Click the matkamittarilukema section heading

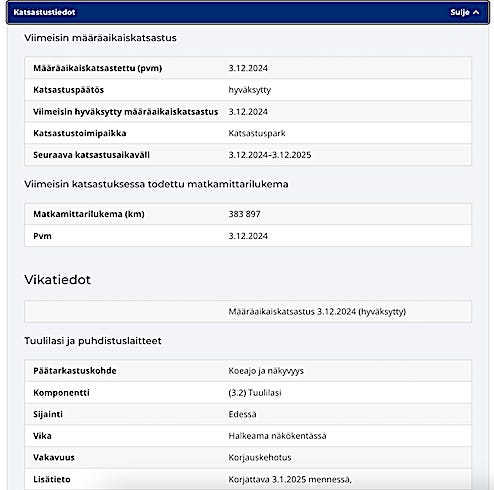coord(156,184)
